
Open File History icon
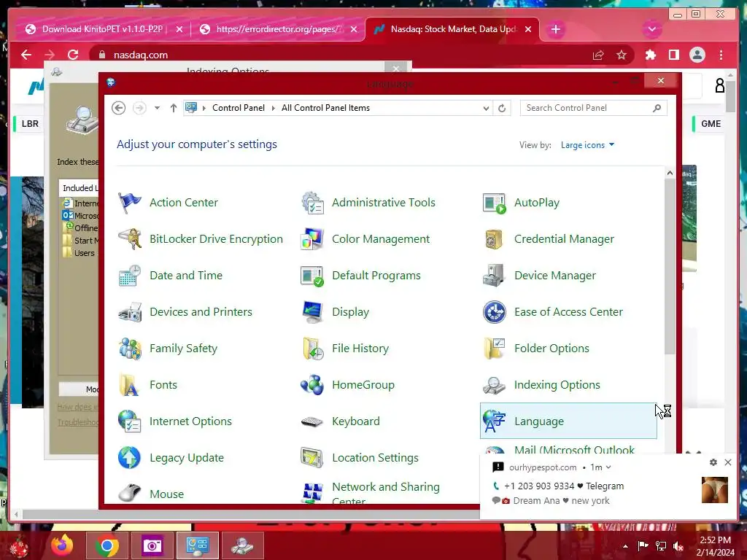[x=312, y=349]
